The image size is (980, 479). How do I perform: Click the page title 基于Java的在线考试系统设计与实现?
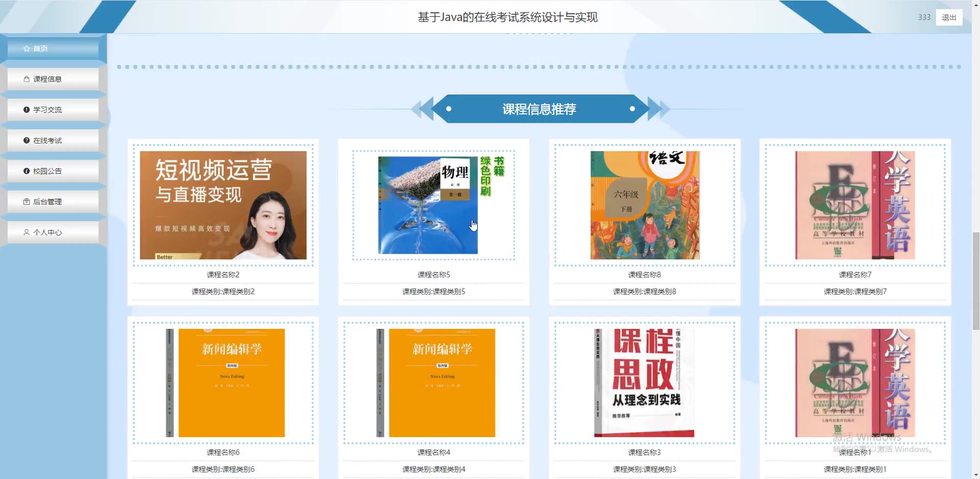pyautogui.click(x=507, y=17)
